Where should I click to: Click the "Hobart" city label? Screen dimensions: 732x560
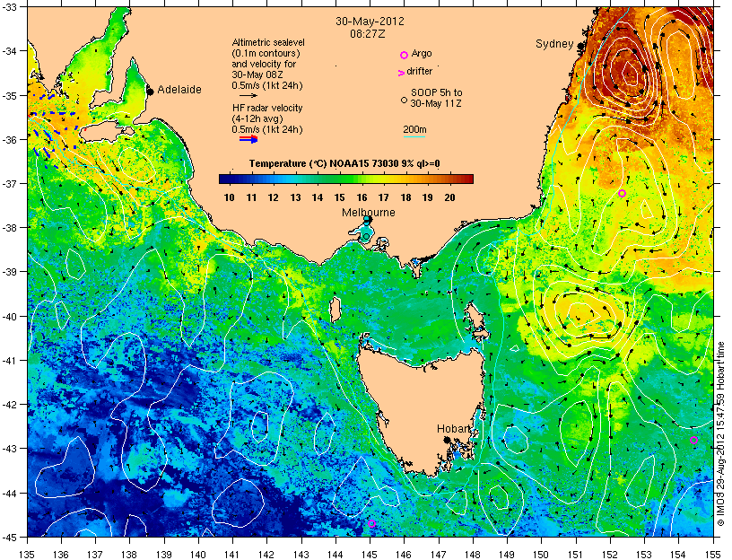453,429
